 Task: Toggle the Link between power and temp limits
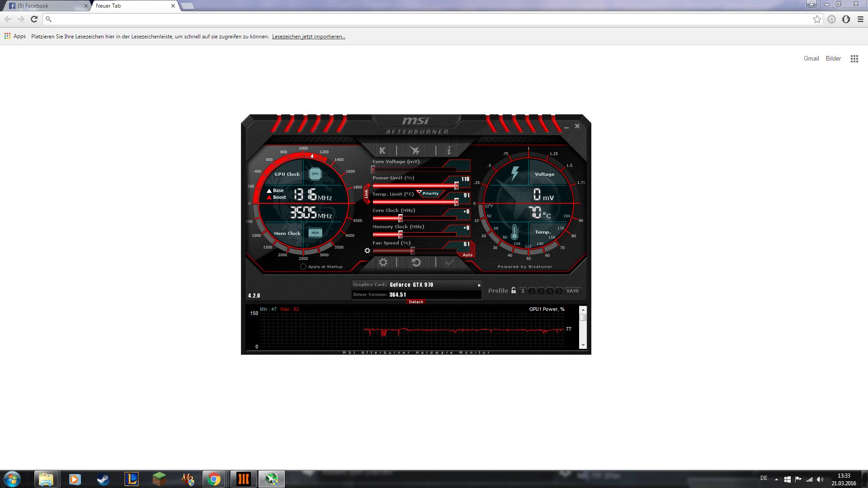point(366,194)
